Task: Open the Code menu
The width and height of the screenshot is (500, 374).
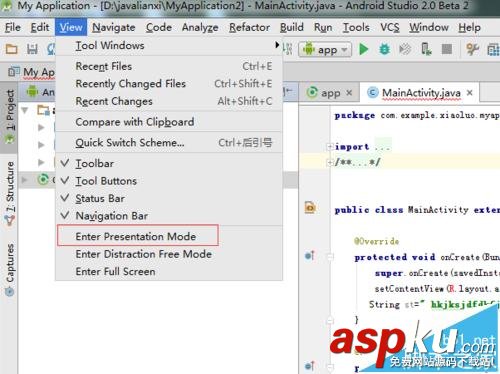Action: (x=159, y=27)
